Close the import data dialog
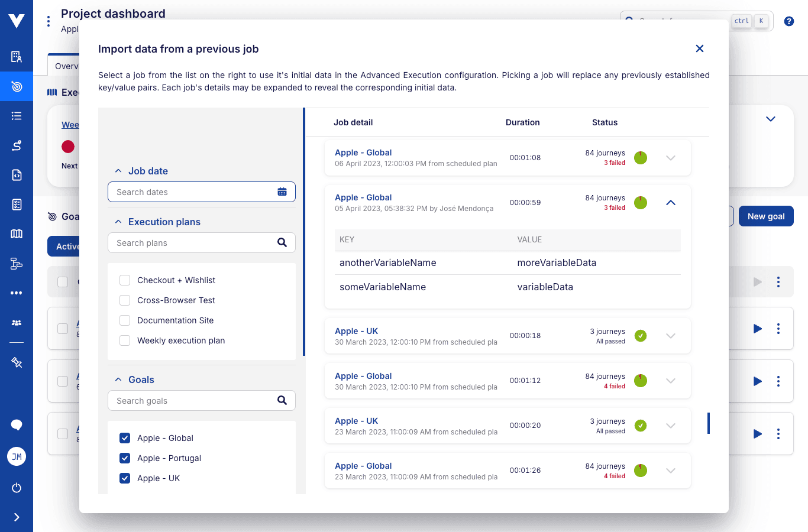The image size is (808, 532). click(699, 48)
